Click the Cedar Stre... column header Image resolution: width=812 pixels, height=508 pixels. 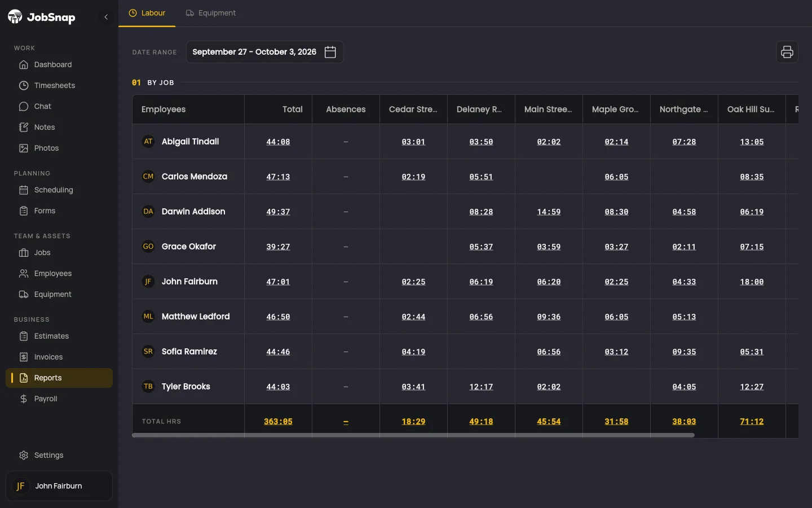413,110
